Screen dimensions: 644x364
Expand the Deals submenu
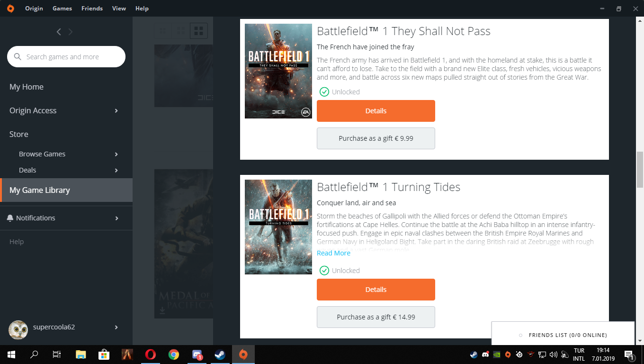coord(116,170)
